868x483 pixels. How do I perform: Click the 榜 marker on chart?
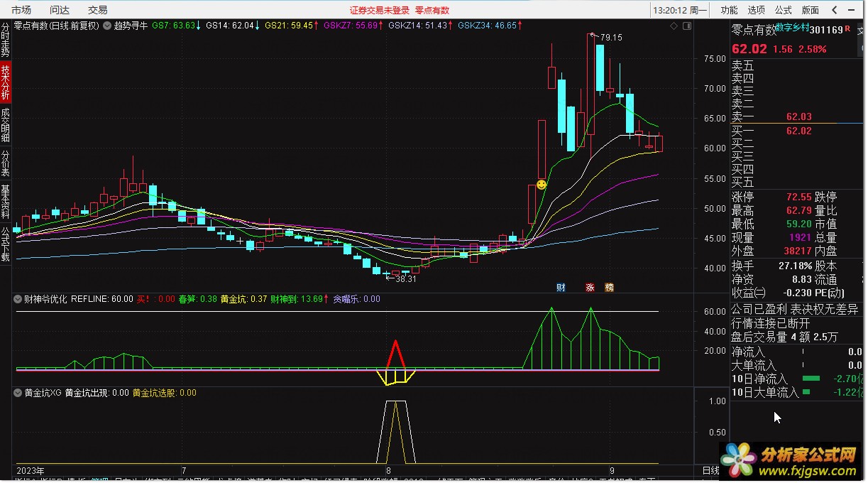pos(609,288)
